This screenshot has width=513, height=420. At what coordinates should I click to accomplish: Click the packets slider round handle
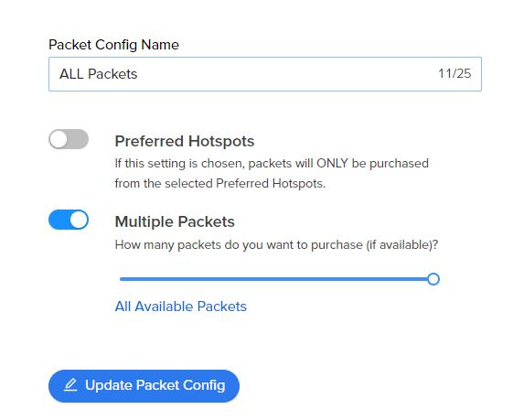(433, 279)
